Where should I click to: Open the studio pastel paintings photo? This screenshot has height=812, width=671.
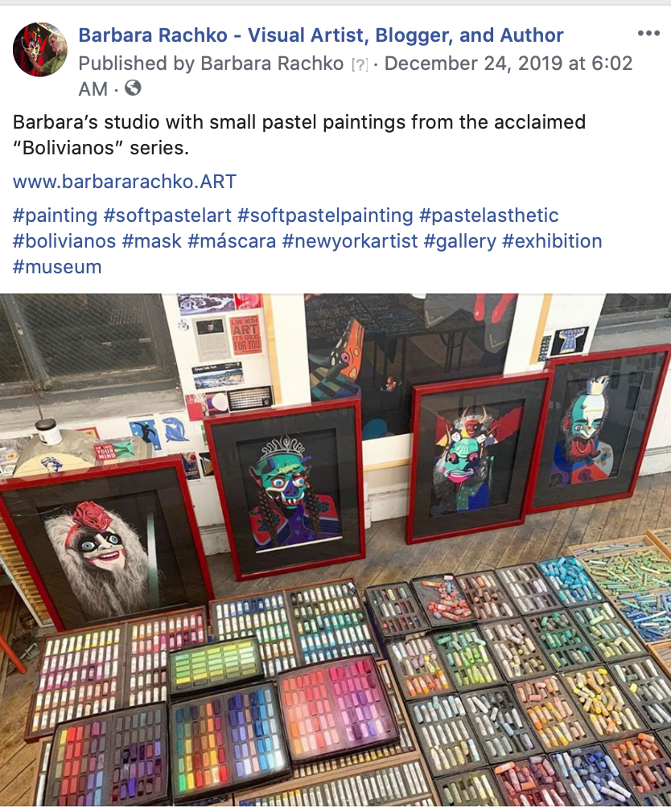tap(335, 550)
